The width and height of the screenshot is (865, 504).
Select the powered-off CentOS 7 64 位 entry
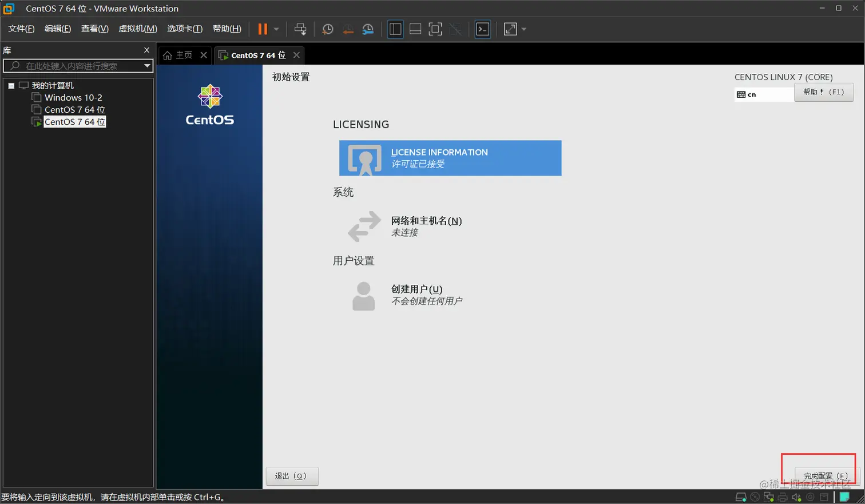75,110
